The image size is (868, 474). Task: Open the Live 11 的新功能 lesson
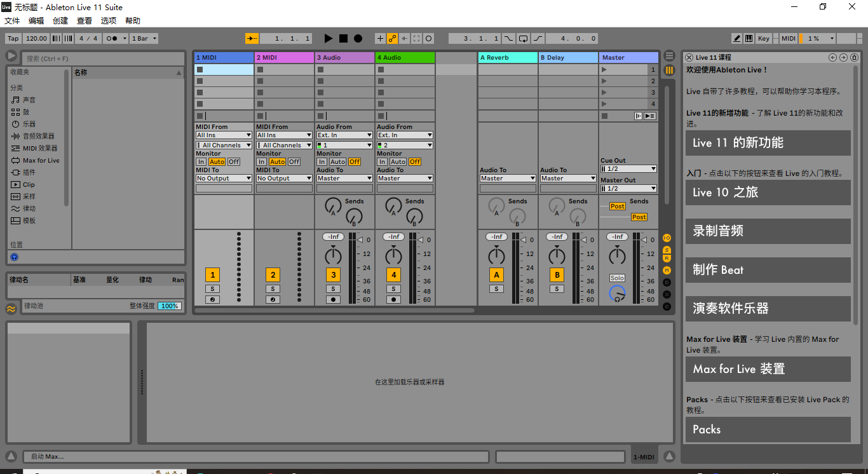click(x=768, y=143)
